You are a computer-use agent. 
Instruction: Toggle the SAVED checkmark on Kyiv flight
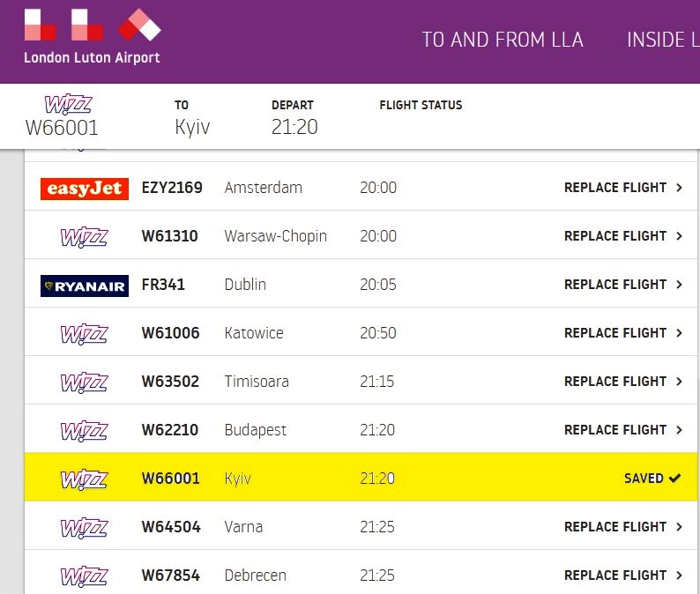pos(674,479)
